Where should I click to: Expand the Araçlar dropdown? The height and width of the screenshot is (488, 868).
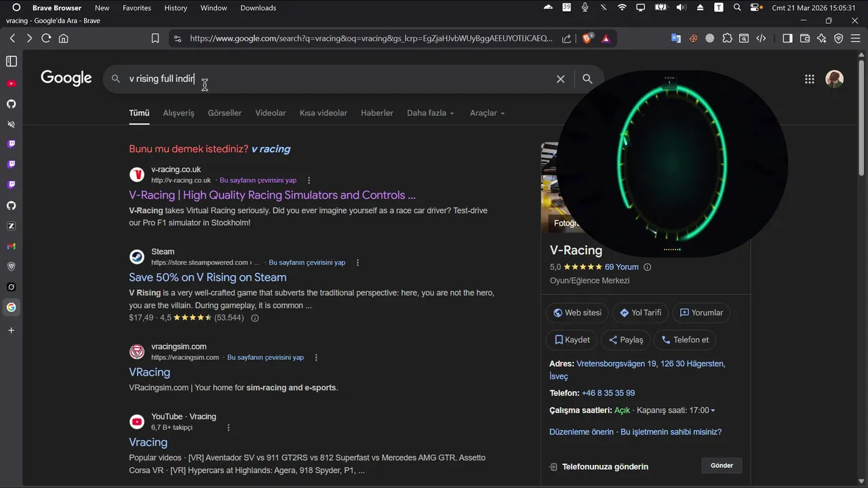[x=488, y=113]
